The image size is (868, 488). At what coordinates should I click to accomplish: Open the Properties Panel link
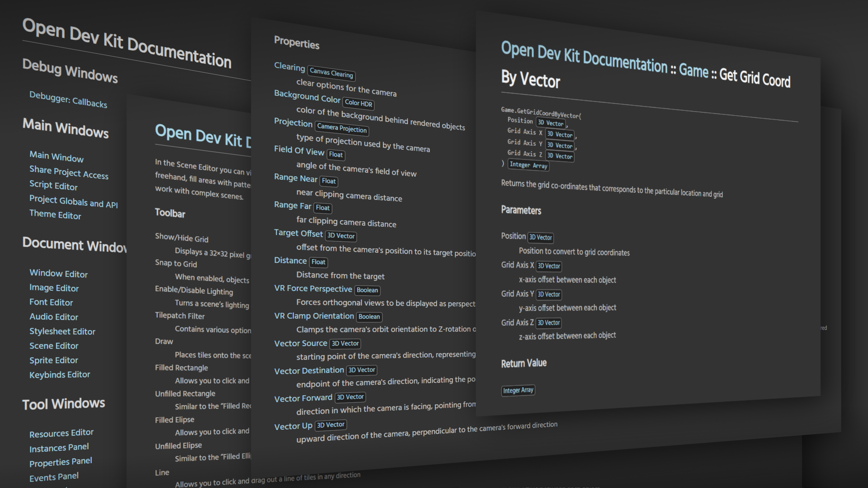tap(61, 462)
